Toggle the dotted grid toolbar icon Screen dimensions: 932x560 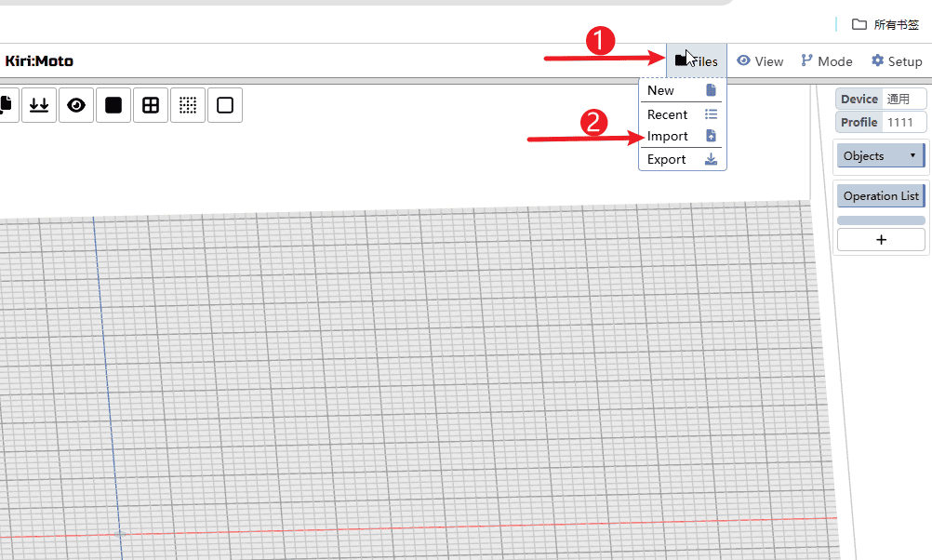coord(188,105)
